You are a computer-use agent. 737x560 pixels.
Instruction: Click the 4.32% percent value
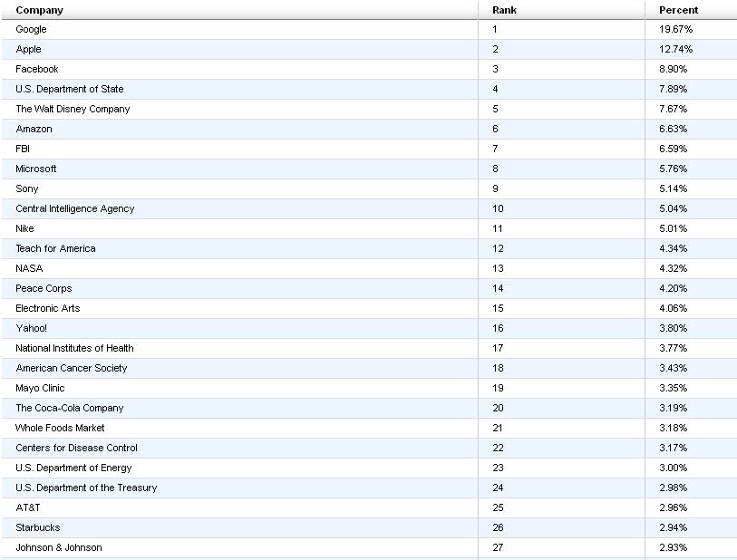[673, 268]
